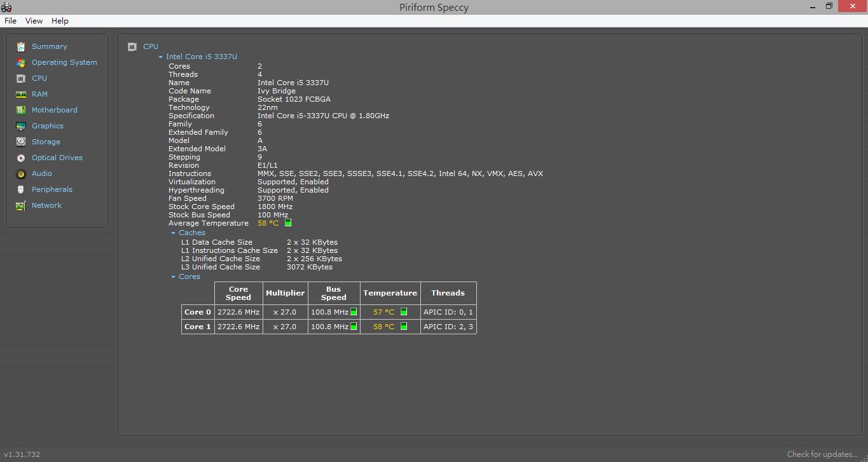Click the Operating System Windows flag icon

(21, 62)
